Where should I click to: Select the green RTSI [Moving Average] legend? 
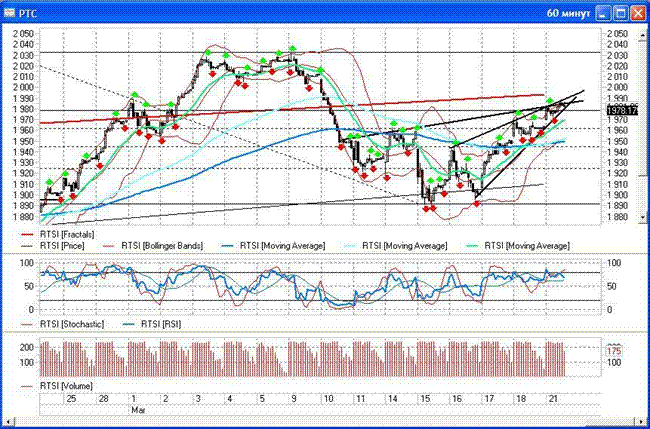517,245
